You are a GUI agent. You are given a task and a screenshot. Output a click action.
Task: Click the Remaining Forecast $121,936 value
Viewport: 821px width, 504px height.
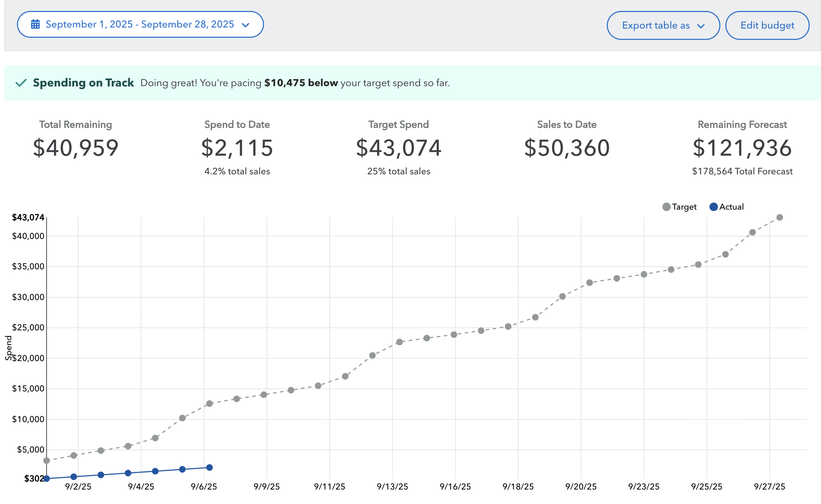pos(742,148)
